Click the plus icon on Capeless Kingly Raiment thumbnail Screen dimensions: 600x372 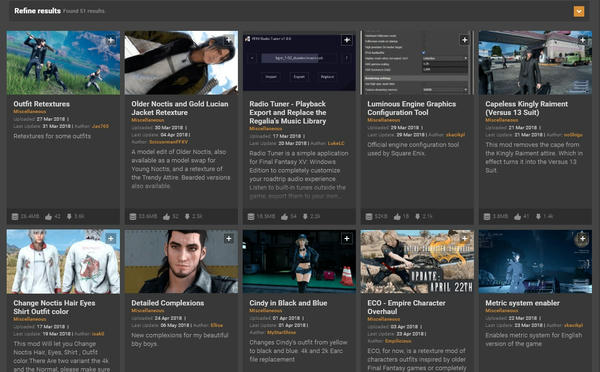click(582, 40)
